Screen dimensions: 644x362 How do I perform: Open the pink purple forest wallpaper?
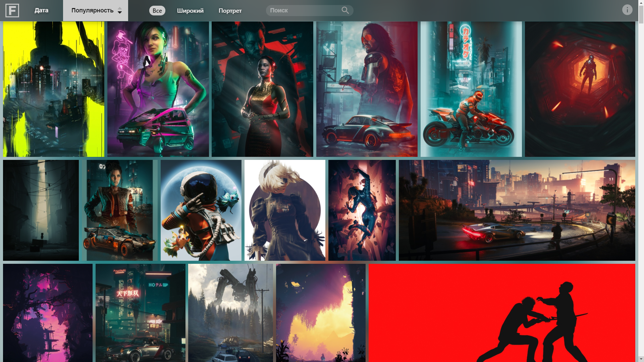[x=48, y=313]
